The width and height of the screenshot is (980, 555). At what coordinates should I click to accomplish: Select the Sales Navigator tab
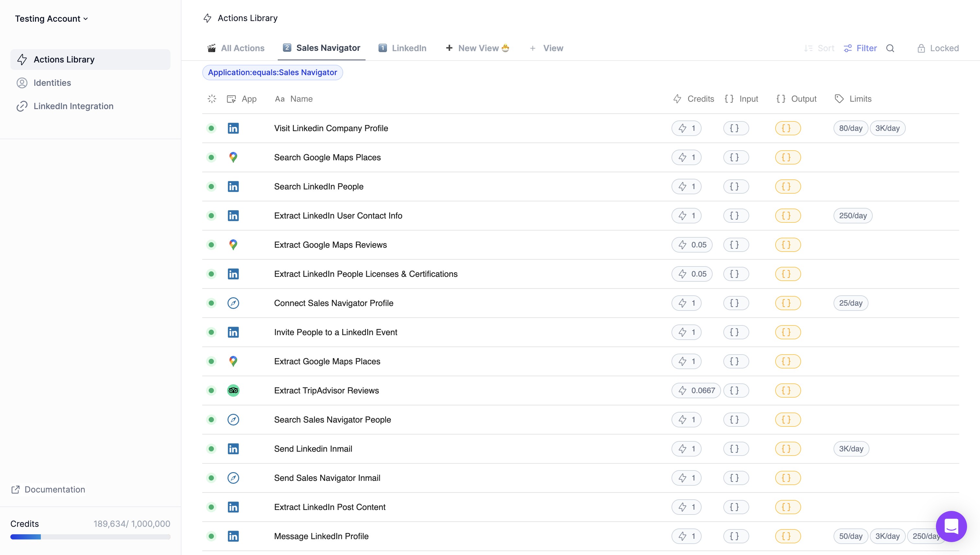[x=321, y=48]
